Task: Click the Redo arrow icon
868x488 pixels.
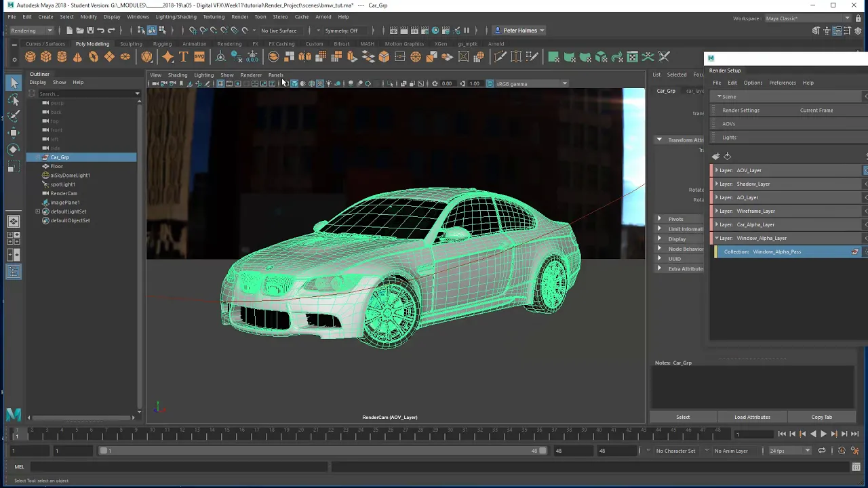Action: pyautogui.click(x=111, y=30)
